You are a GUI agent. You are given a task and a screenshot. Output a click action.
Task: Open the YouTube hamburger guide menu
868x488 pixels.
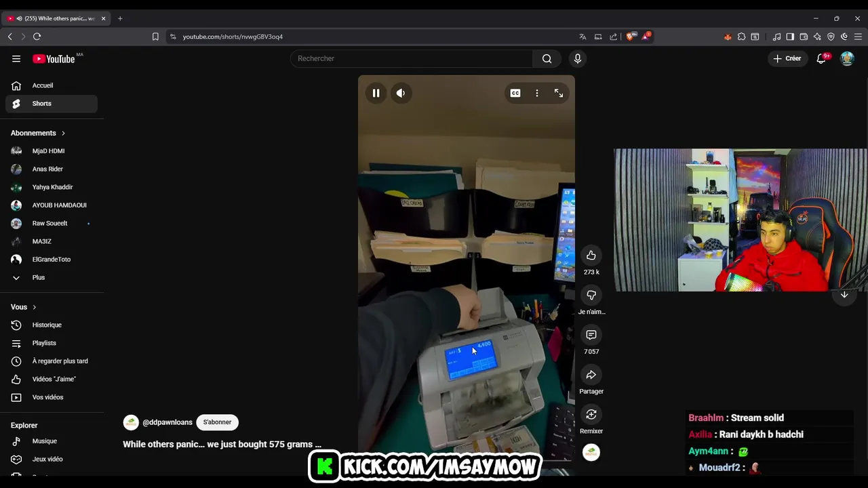click(16, 58)
